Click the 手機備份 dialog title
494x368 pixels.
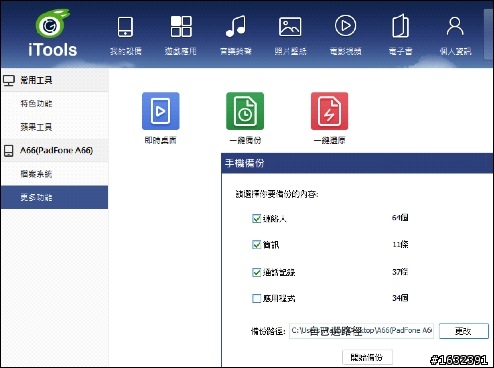[245, 163]
